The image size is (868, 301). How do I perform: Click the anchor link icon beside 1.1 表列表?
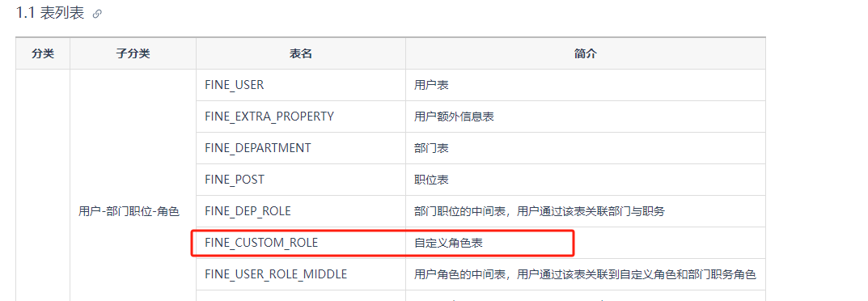[97, 15]
